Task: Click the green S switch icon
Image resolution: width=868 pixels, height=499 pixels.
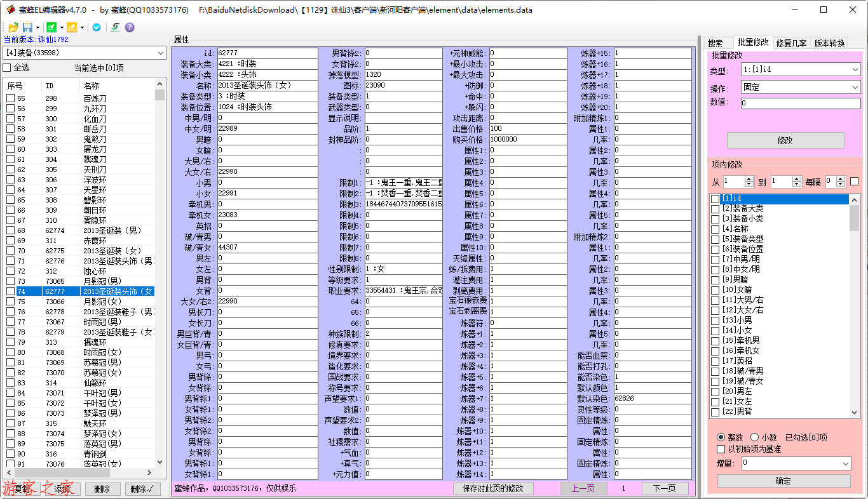Action: [114, 27]
